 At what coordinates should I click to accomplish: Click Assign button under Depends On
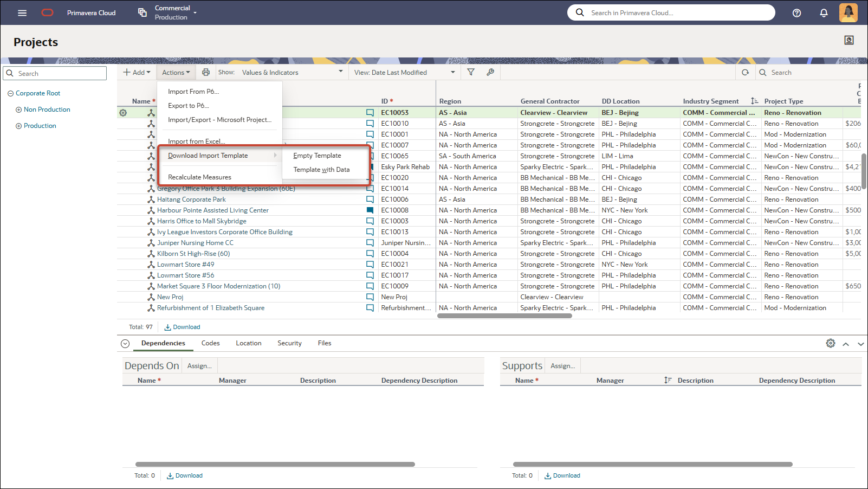[x=199, y=366]
